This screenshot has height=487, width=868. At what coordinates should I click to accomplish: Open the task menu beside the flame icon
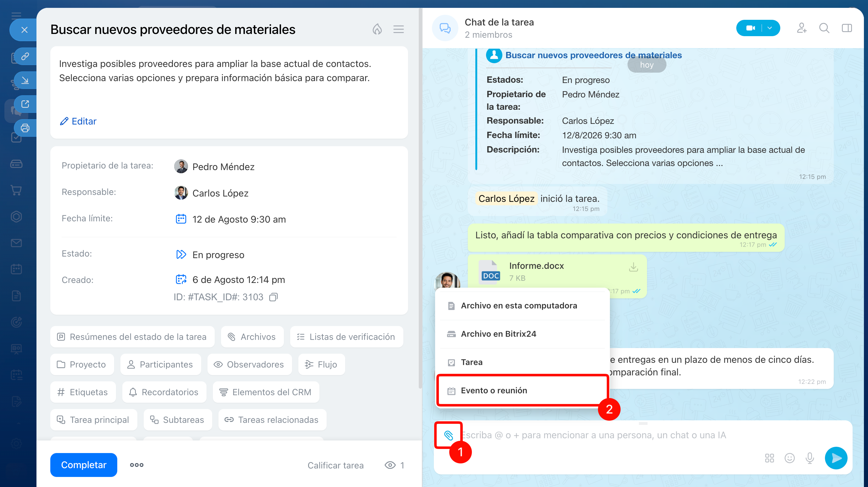click(398, 29)
